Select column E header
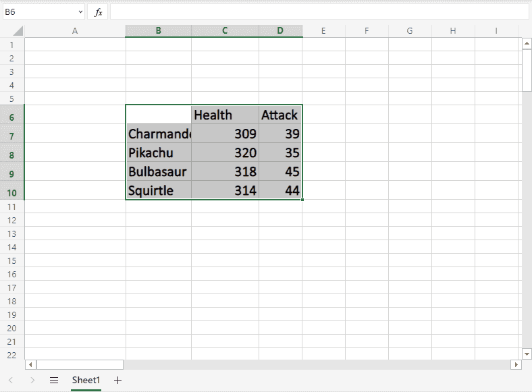The width and height of the screenshot is (532, 392). [323, 31]
